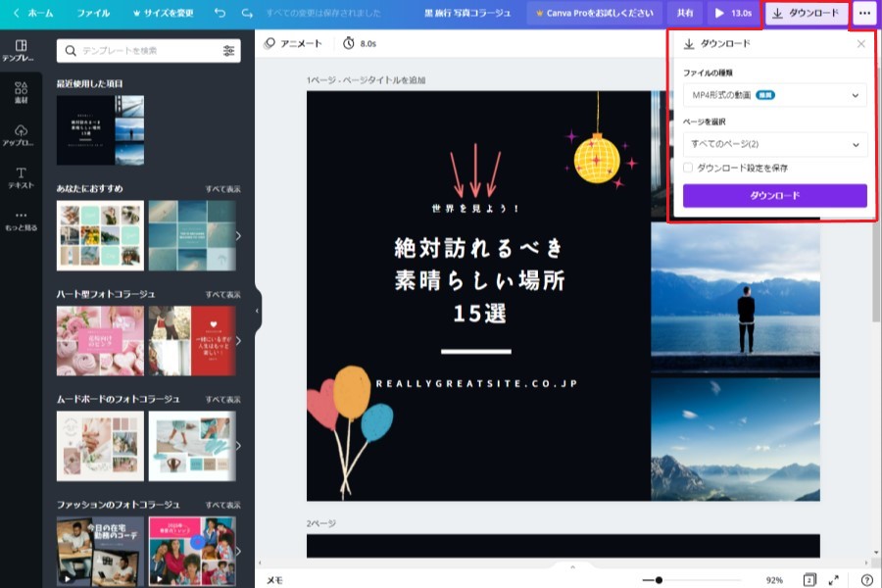This screenshot has width=882, height=588.
Task: Click the テンプレートを検索 search field
Action: pyautogui.click(x=142, y=50)
